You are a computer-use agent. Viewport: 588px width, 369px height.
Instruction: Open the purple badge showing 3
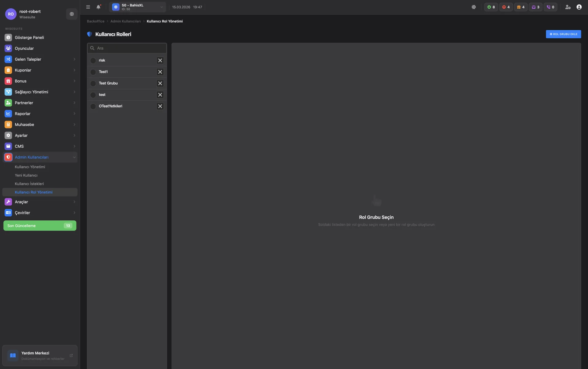pos(535,7)
